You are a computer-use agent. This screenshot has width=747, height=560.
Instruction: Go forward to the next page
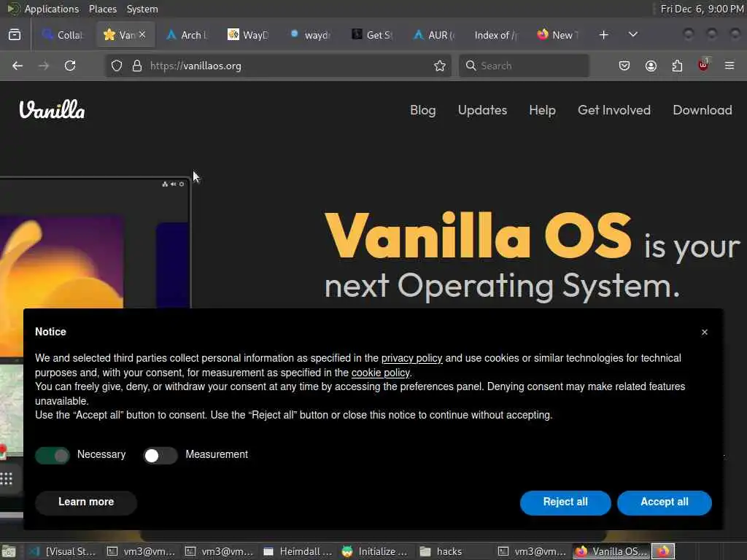44,66
